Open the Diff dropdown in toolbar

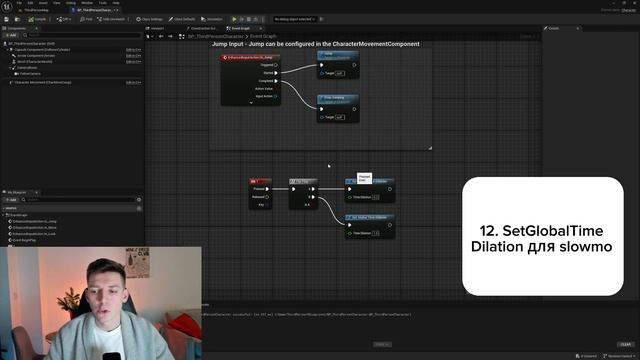click(x=64, y=19)
